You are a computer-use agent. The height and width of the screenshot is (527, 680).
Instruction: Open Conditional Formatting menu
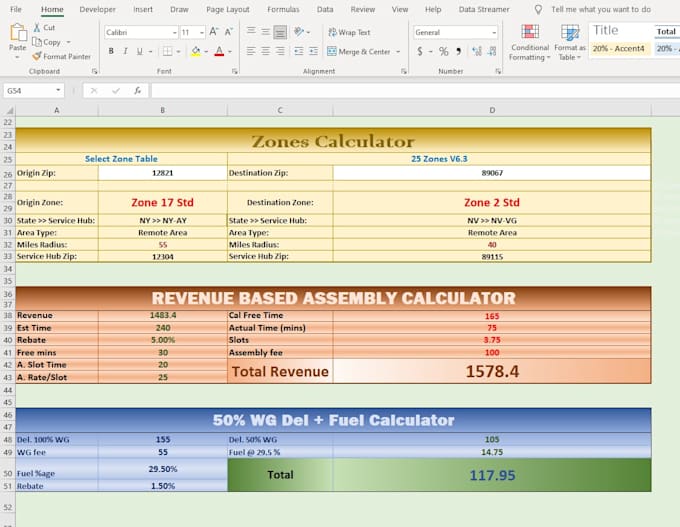click(x=530, y=43)
